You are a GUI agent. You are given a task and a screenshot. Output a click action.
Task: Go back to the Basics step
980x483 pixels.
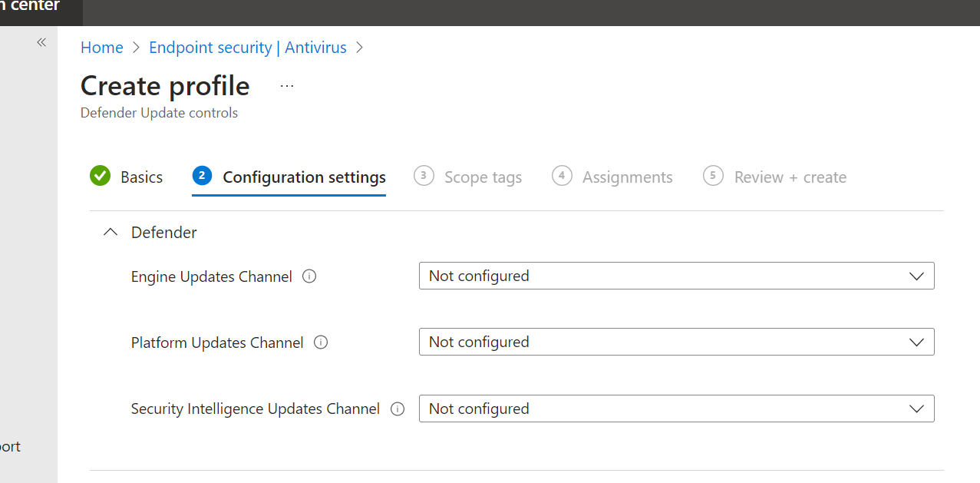[143, 177]
